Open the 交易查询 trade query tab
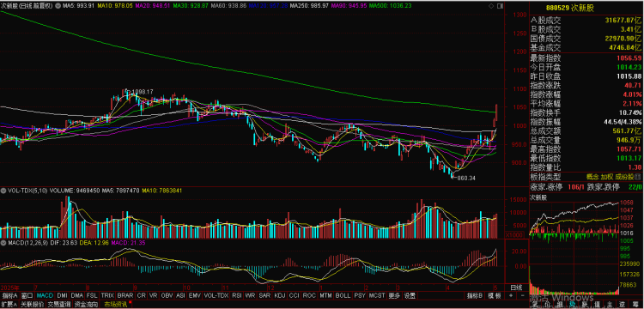Image resolution: width=644 pixels, height=309 pixels. [59, 305]
